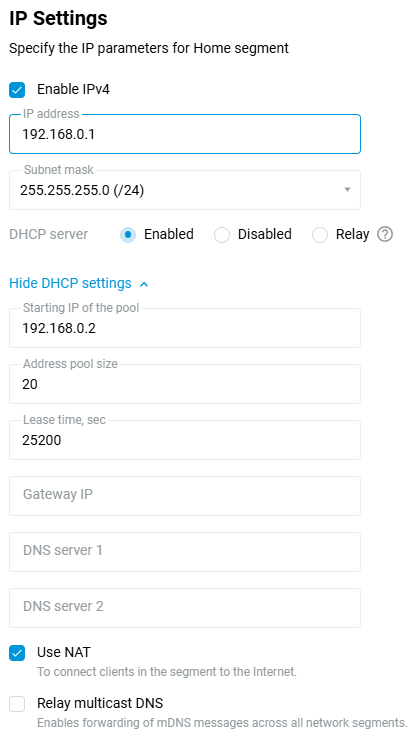Tick the Relay multicast DNS checkbox
The width and height of the screenshot is (418, 741).
pos(17,704)
